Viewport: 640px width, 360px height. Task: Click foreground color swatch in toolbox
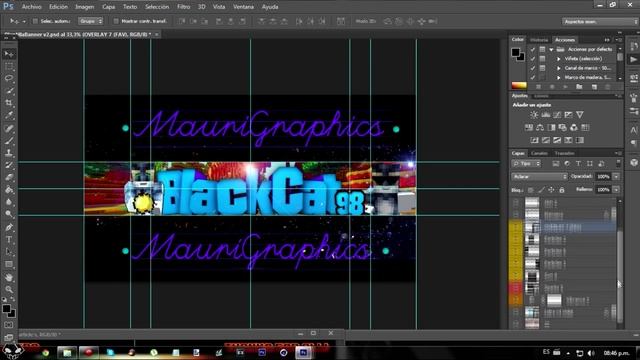[x=7, y=309]
